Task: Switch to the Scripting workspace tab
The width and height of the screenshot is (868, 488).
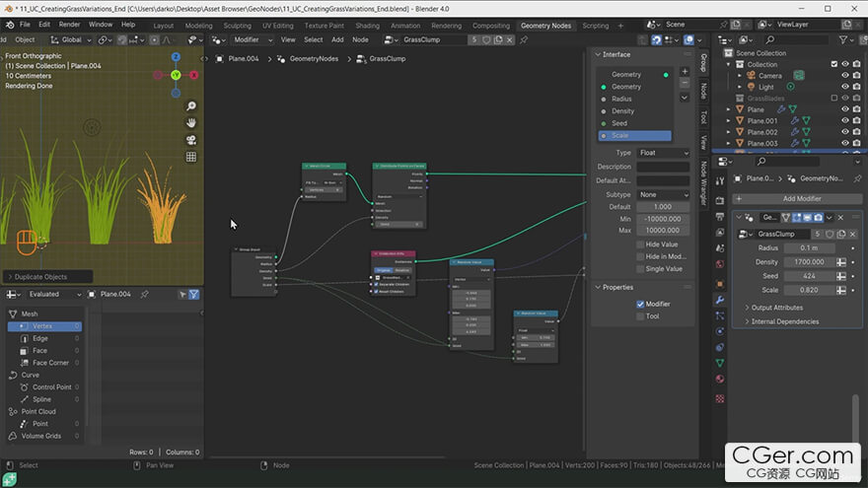Action: point(595,26)
